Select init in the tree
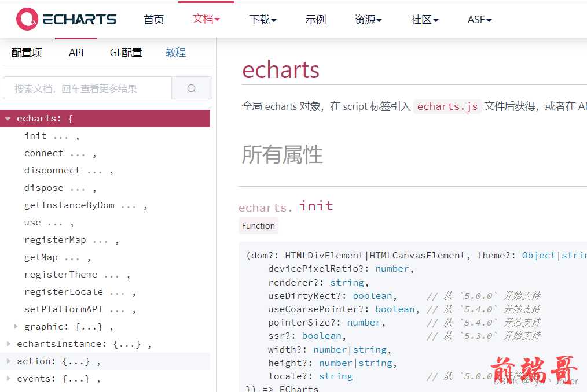Image resolution: width=587 pixels, height=392 pixels. 35,136
